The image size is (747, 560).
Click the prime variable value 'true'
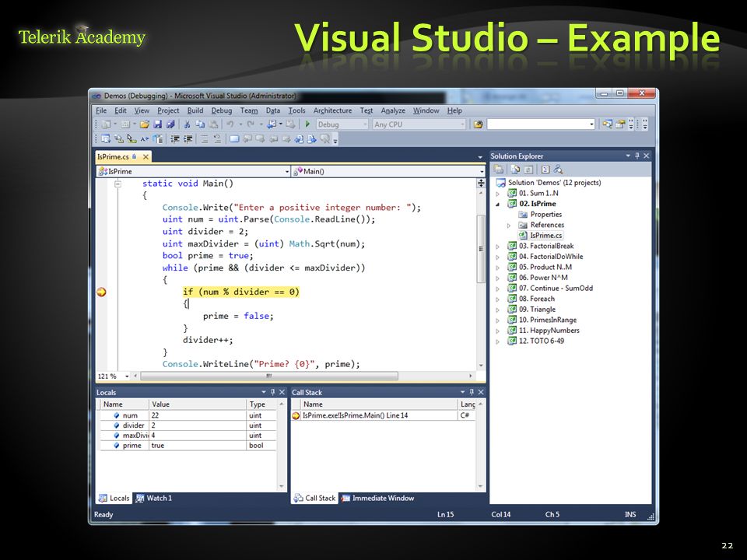(158, 446)
